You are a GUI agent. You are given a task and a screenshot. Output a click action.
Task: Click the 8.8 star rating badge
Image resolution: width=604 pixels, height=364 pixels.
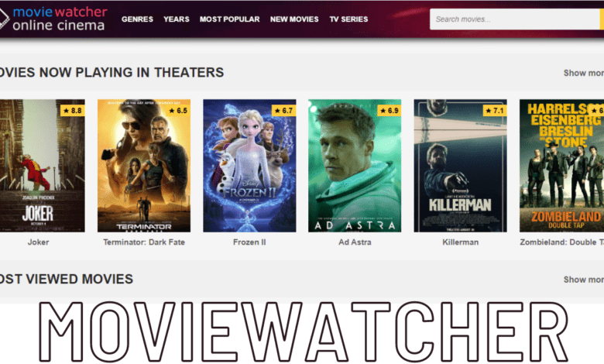(x=73, y=111)
